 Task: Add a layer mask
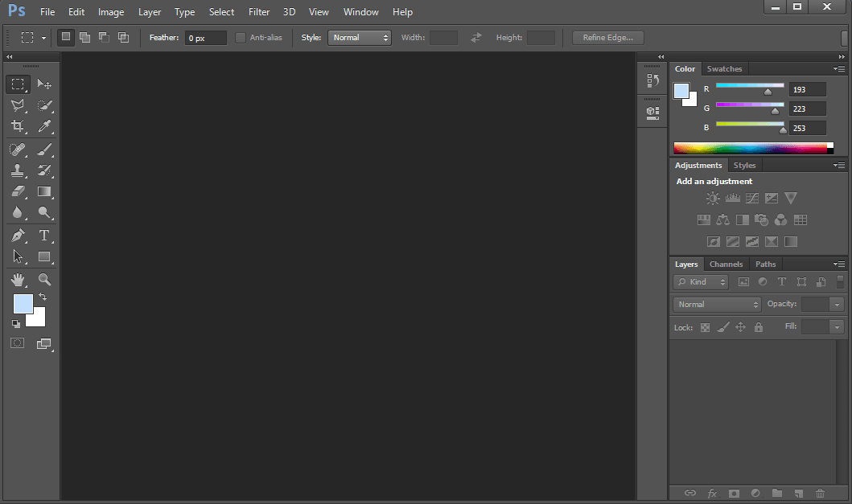pyautogui.click(x=734, y=493)
